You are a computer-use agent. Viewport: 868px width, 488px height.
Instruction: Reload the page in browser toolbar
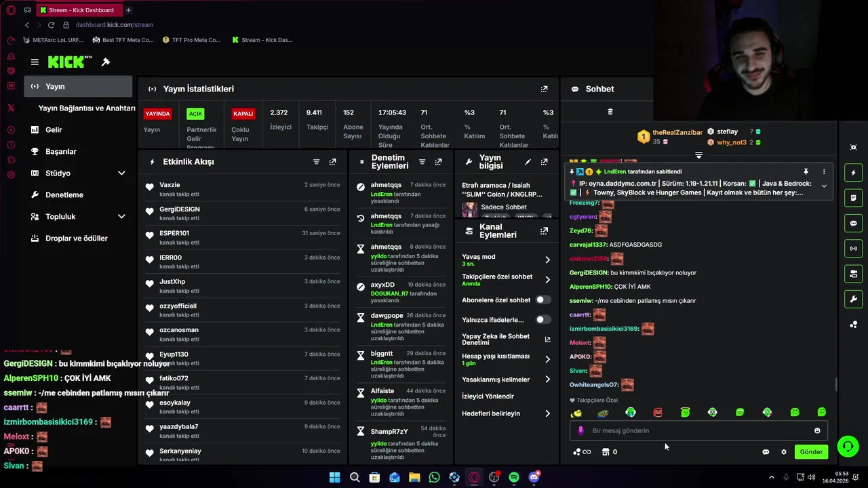point(51,25)
